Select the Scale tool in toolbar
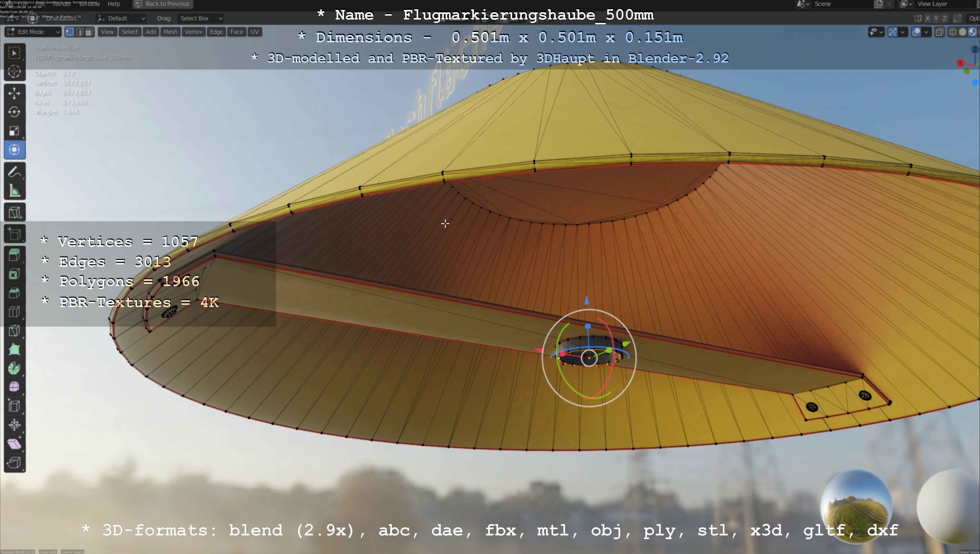Viewport: 980px width, 554px height. 14,131
